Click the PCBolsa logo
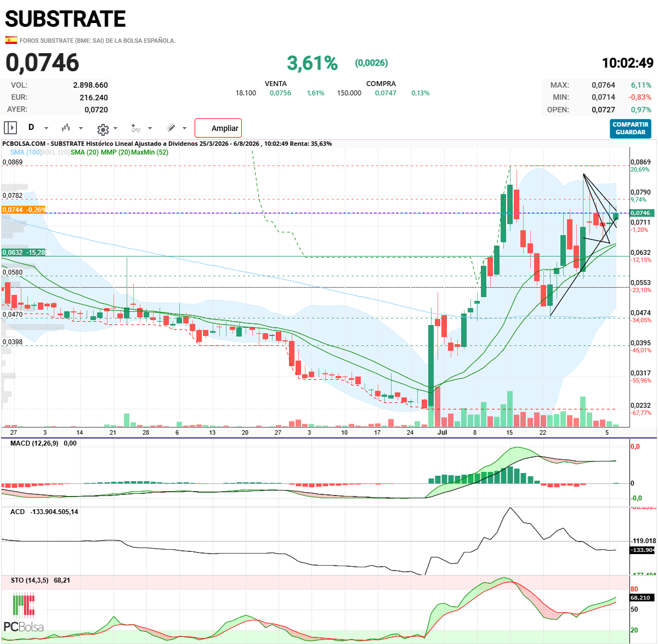The height and width of the screenshot is (644, 658). [24, 613]
